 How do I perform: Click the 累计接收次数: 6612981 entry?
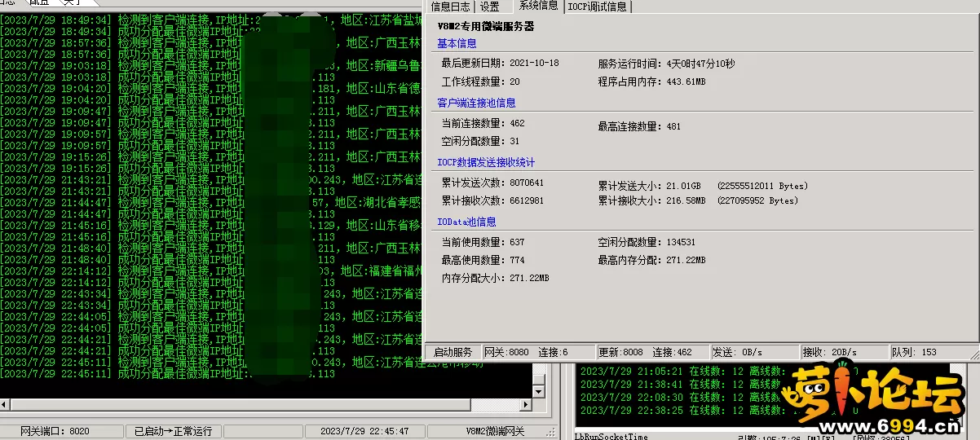click(492, 200)
